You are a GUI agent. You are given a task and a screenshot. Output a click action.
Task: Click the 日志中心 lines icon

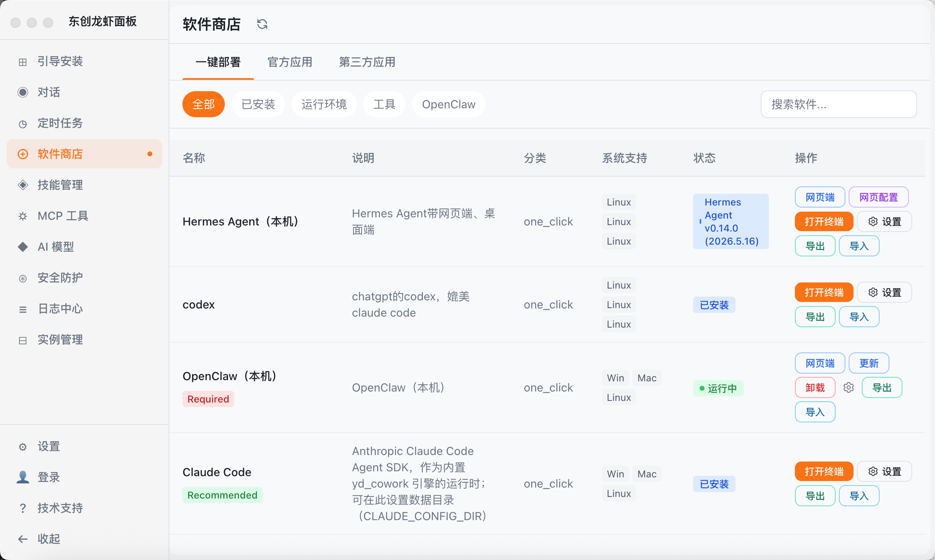tap(23, 309)
